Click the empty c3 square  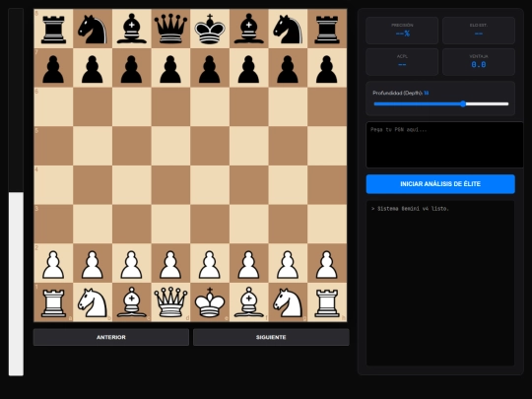(132, 224)
